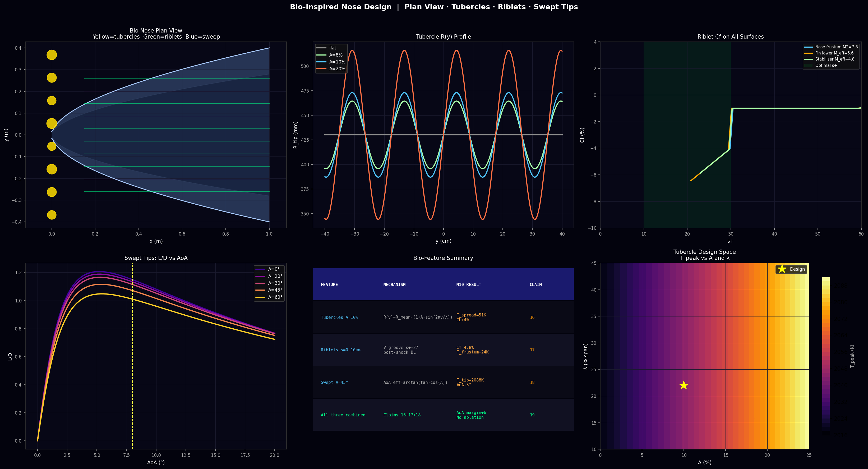Click 'Tubercle R(y) Profile' subplot title
868x469 pixels.
coord(444,37)
